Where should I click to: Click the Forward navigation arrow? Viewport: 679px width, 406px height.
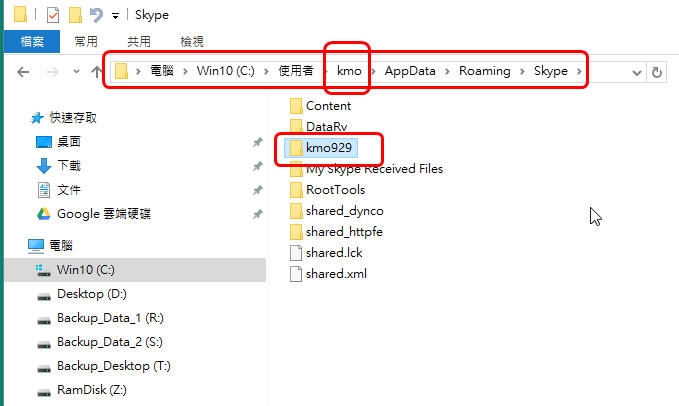pyautogui.click(x=52, y=71)
